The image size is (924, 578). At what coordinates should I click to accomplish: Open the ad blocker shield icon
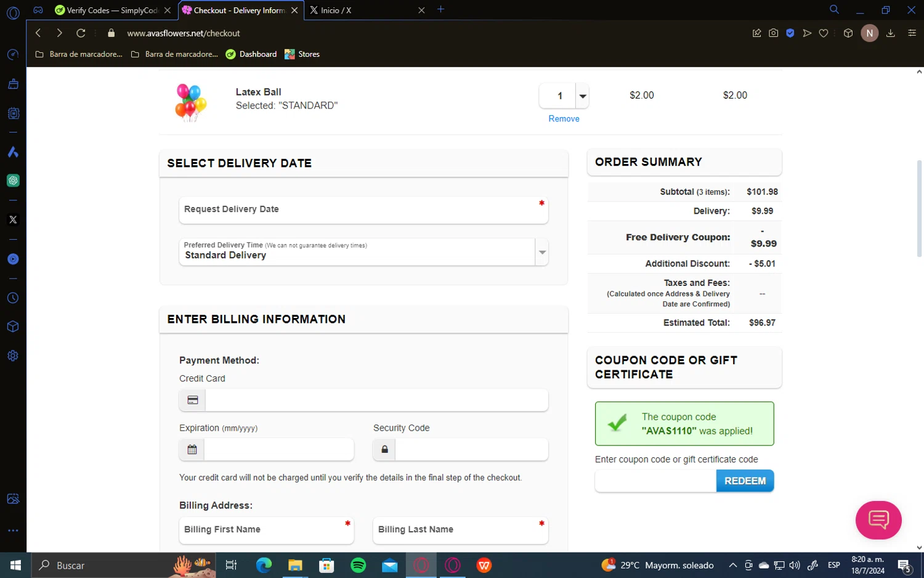pyautogui.click(x=790, y=33)
